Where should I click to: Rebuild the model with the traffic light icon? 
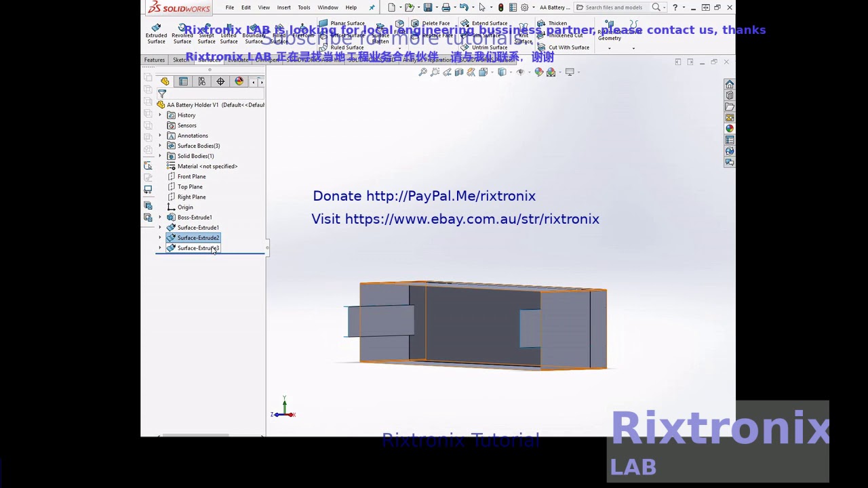point(500,7)
